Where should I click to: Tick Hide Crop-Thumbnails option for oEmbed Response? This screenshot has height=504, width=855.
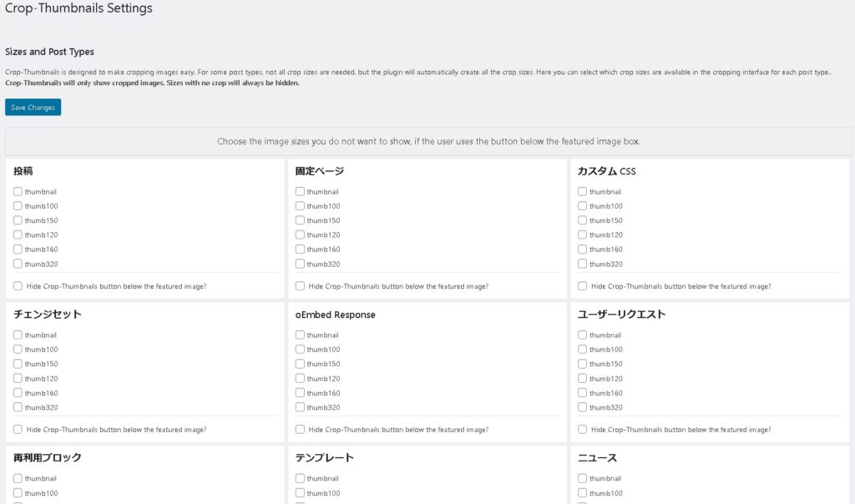click(300, 430)
